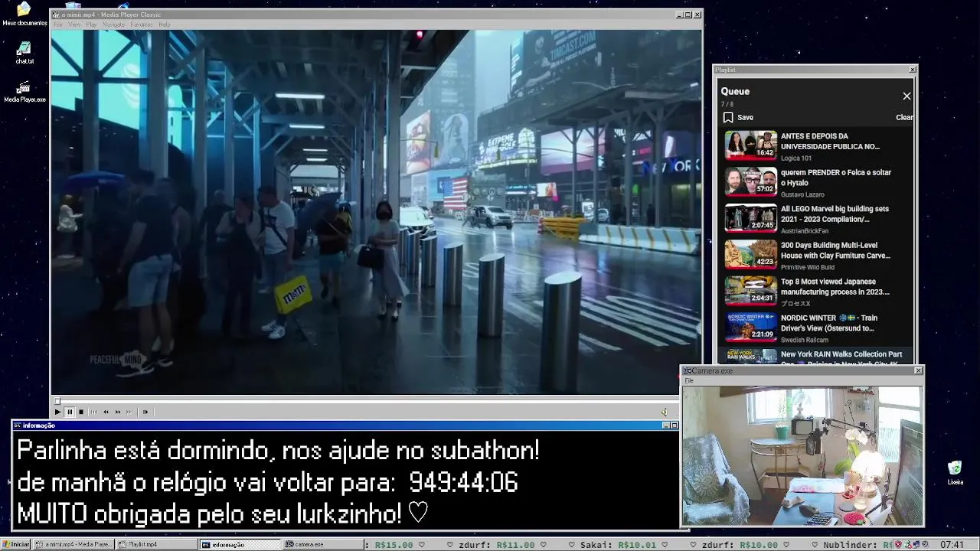The width and height of the screenshot is (980, 551).
Task: Open the Favorites menu in Media Player Classic
Action: click(141, 24)
